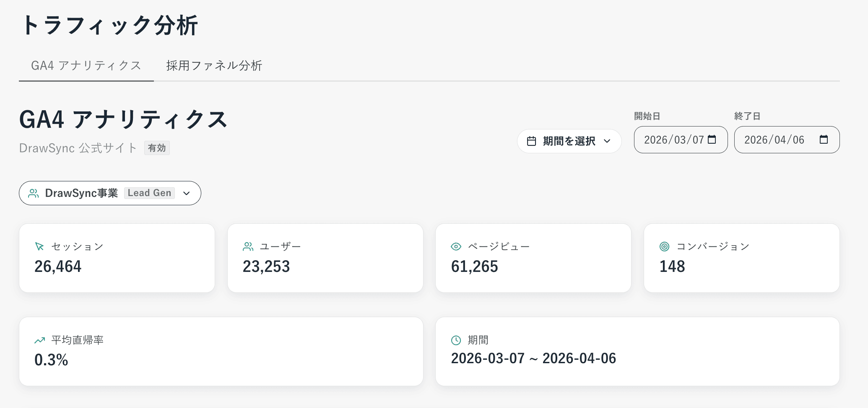Image resolution: width=868 pixels, height=408 pixels.
Task: Click the eye icon on the ページビュー card
Action: [455, 247]
